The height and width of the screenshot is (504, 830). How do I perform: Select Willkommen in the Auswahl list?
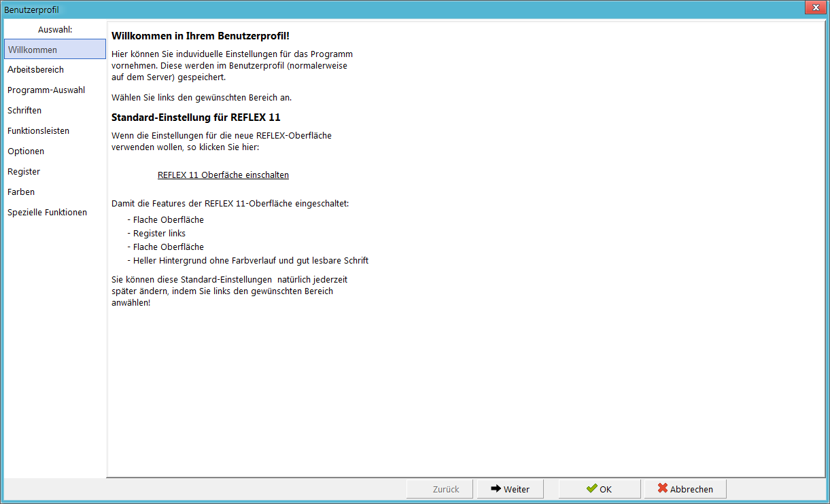tap(54, 49)
